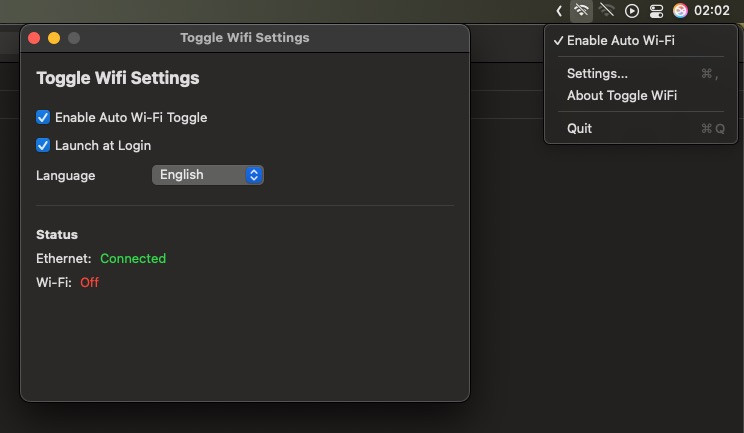This screenshot has width=744, height=433.
Task: Select Quit from the dropdown menu
Action: click(x=579, y=128)
